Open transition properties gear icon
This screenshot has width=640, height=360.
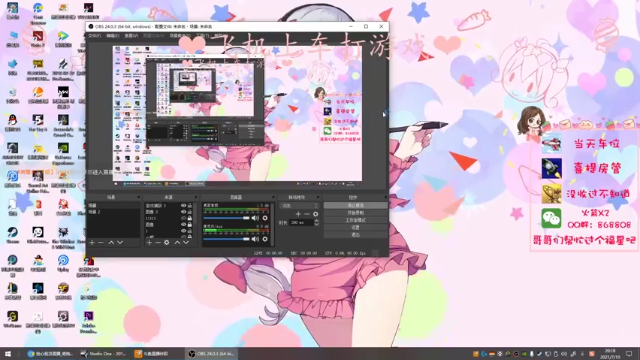[x=316, y=214]
